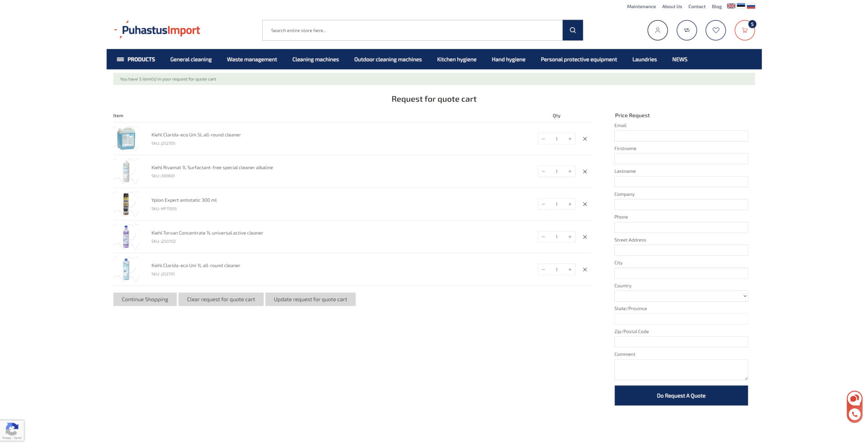Open Outdoor cleaning machines category

coord(388,59)
